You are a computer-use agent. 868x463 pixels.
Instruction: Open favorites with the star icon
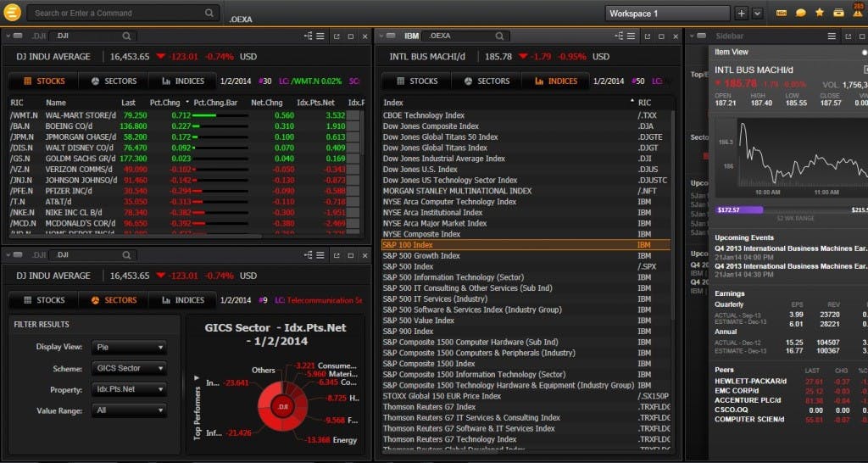pyautogui.click(x=820, y=12)
